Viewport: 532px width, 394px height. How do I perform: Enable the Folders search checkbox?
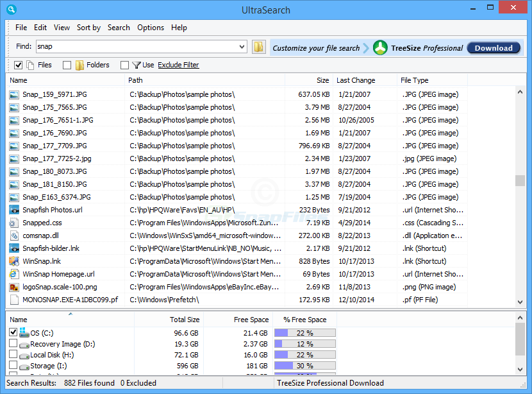coord(67,65)
